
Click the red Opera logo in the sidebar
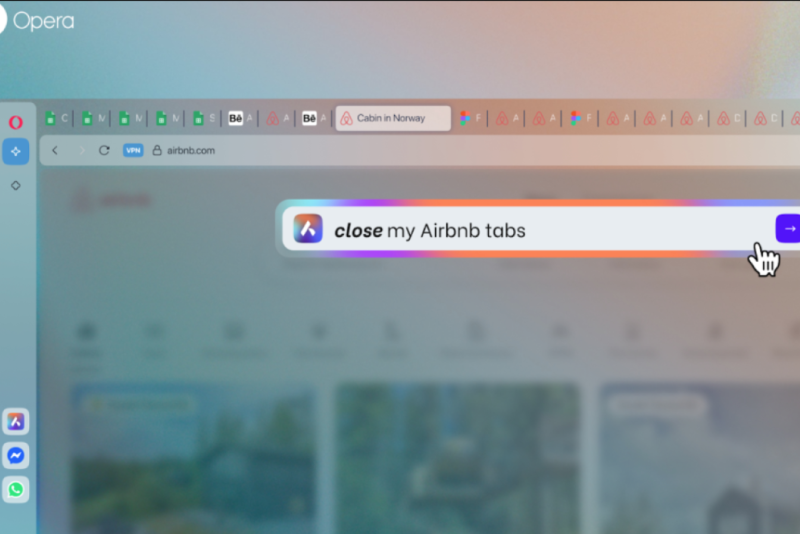point(15,121)
